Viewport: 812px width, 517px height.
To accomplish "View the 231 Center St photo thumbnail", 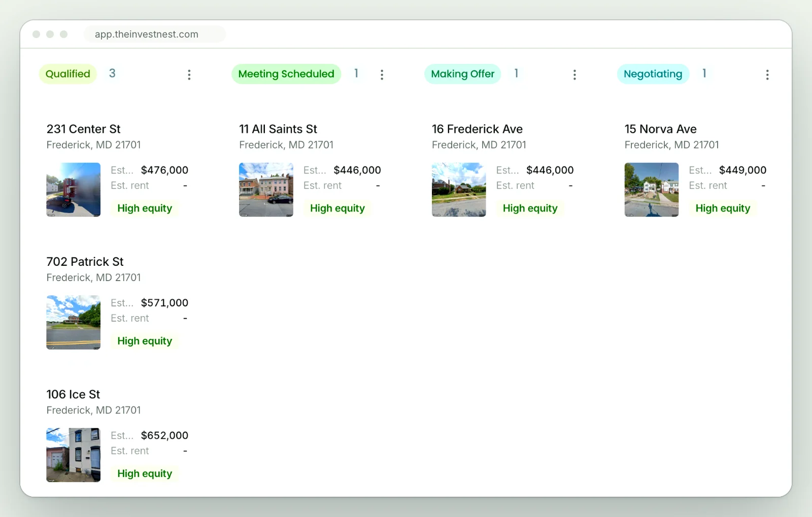I will [74, 190].
